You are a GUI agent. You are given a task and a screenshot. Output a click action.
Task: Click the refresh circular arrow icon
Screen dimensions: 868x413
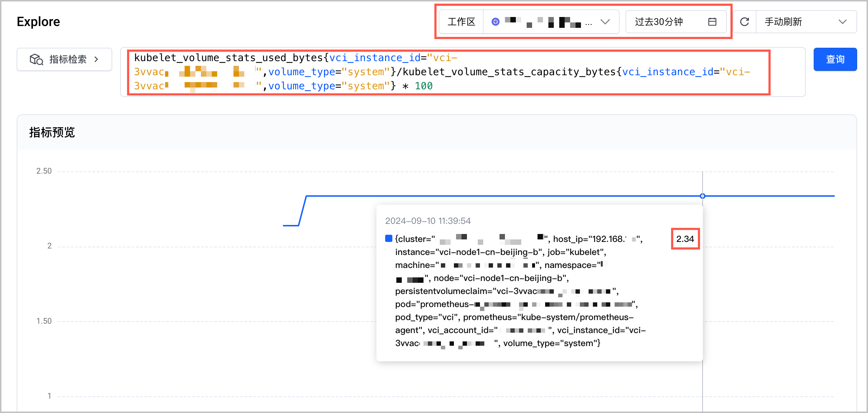coord(745,22)
